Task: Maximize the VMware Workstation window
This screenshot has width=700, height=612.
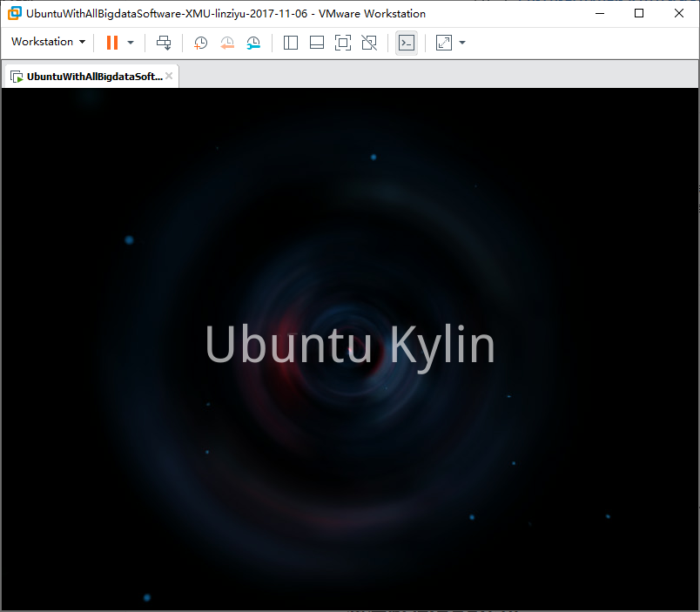Action: coord(639,13)
